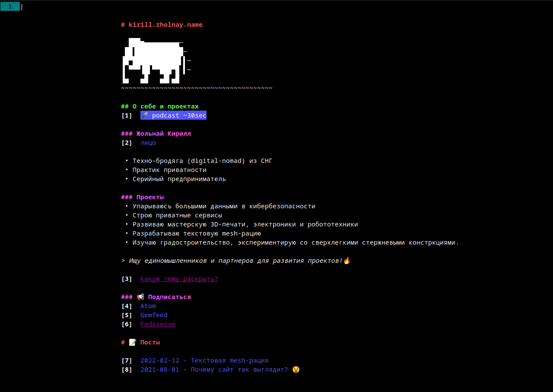Select tab number 1 at top

(10, 6)
